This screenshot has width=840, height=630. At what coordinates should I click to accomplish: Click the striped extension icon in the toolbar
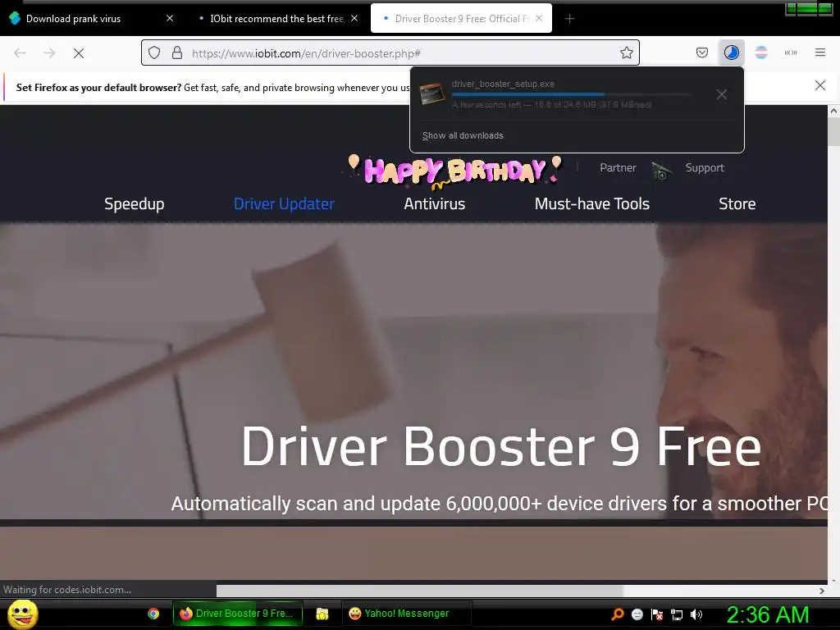[760, 52]
